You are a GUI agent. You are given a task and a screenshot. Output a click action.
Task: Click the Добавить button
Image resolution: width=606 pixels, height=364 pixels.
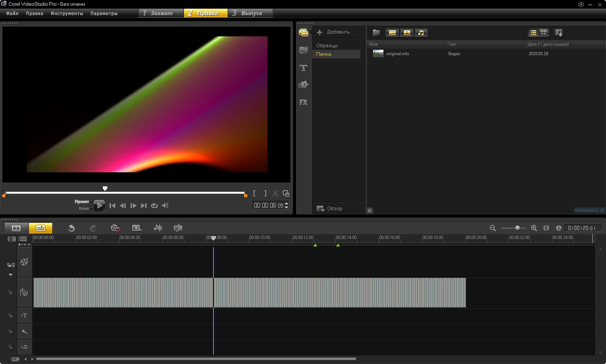[333, 32]
